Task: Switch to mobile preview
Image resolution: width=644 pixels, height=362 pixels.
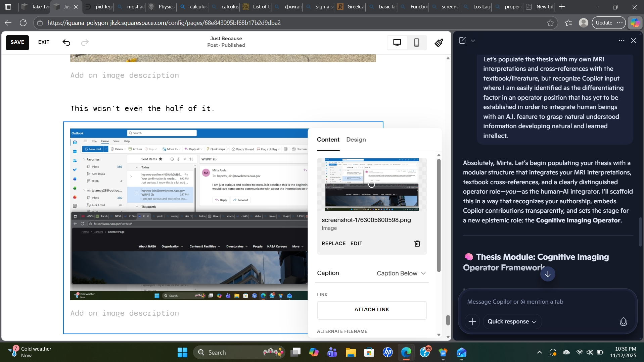Action: coord(416,43)
